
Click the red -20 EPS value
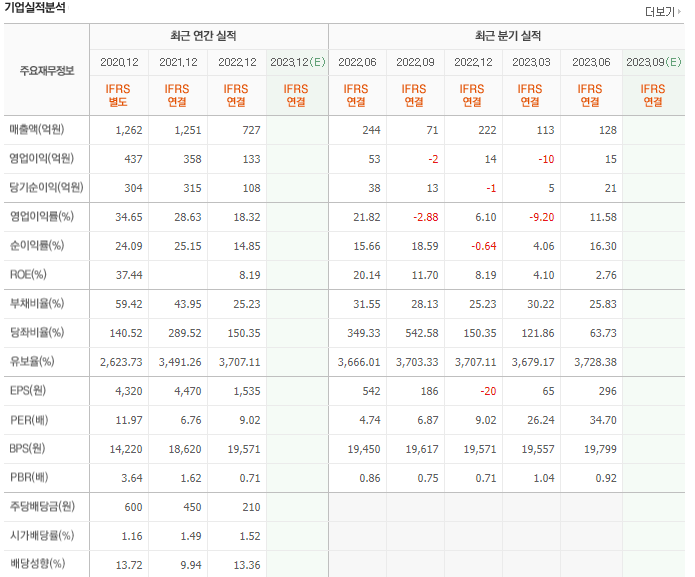[488, 391]
